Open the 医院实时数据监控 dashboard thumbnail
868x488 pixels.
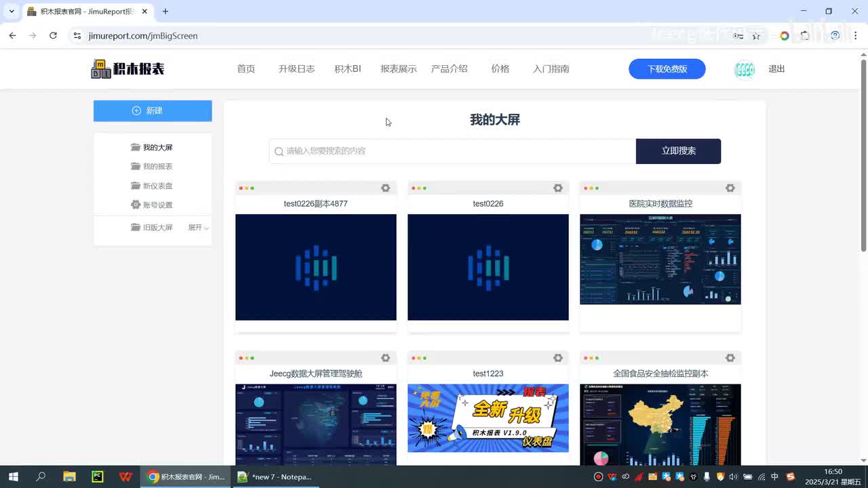tap(660, 260)
